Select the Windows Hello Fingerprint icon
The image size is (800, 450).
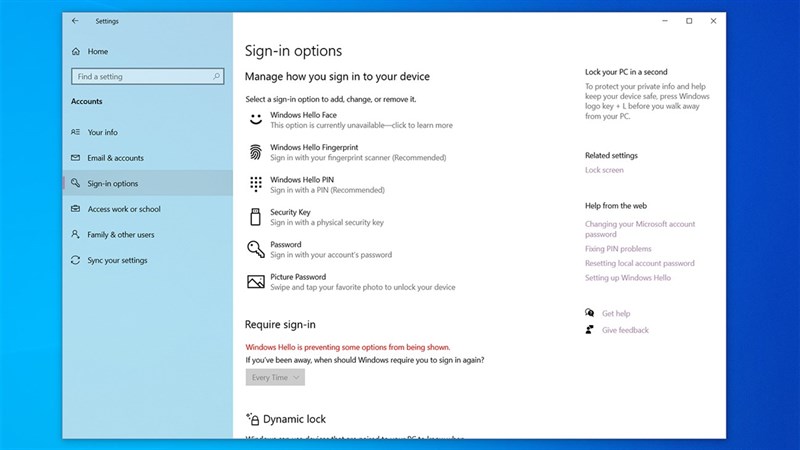click(255, 152)
